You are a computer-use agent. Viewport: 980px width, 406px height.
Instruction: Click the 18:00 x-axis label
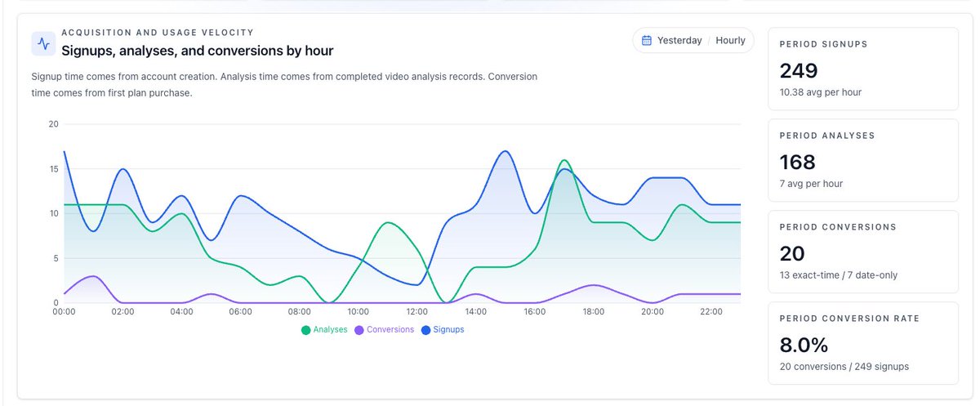pyautogui.click(x=593, y=312)
